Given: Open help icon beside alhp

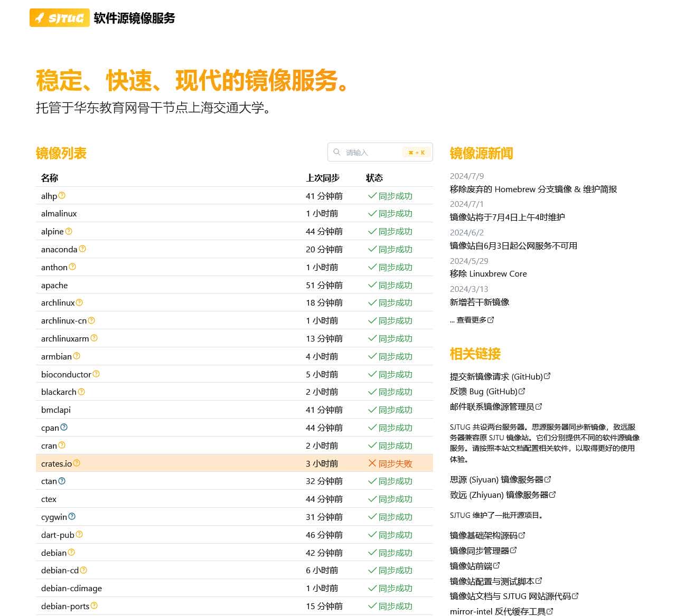Looking at the screenshot, I should [x=62, y=195].
